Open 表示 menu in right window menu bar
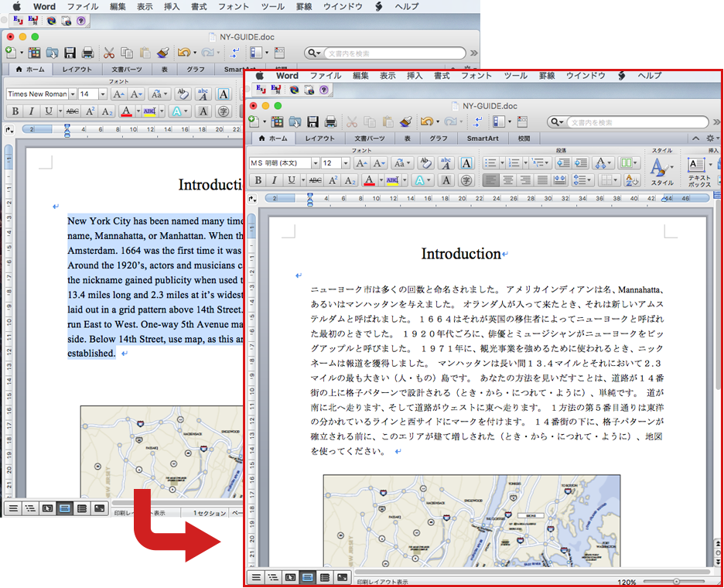 (x=388, y=75)
